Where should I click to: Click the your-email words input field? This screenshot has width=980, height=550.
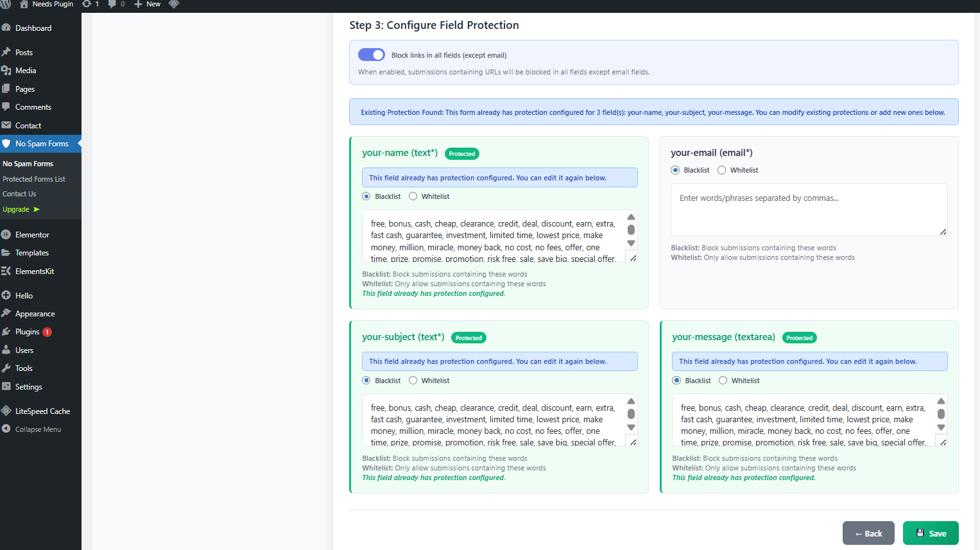click(808, 209)
